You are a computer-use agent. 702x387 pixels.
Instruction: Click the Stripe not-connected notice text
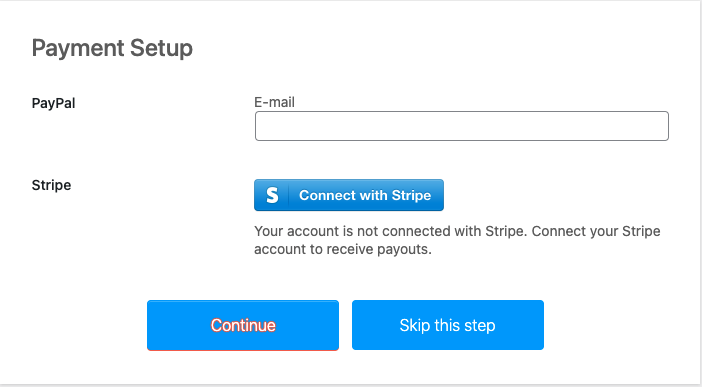point(457,240)
